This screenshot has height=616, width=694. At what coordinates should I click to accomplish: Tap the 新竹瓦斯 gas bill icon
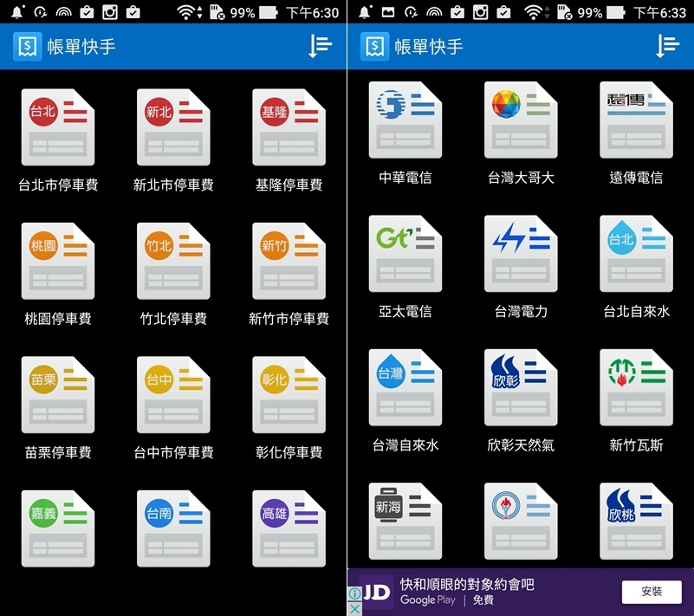637,387
